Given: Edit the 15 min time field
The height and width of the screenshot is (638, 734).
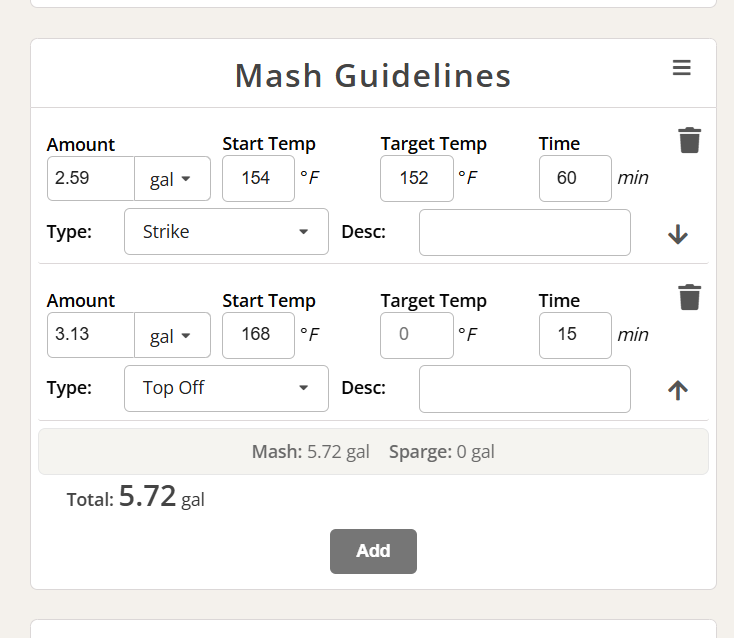Looking at the screenshot, I should point(575,335).
